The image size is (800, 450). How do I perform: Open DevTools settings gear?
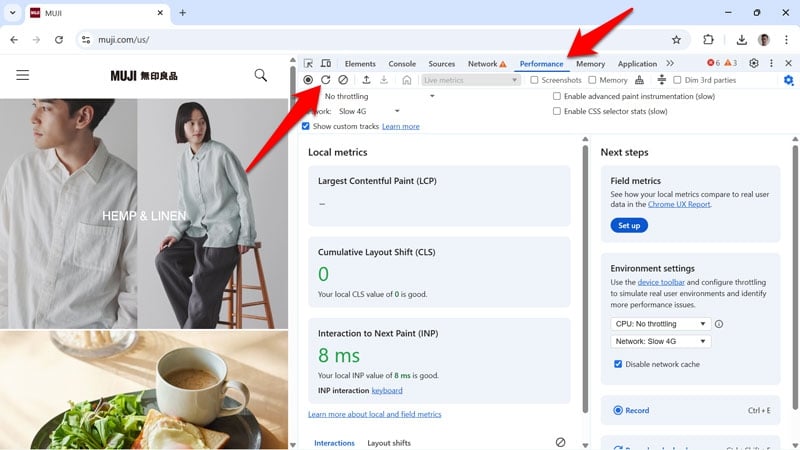754,63
